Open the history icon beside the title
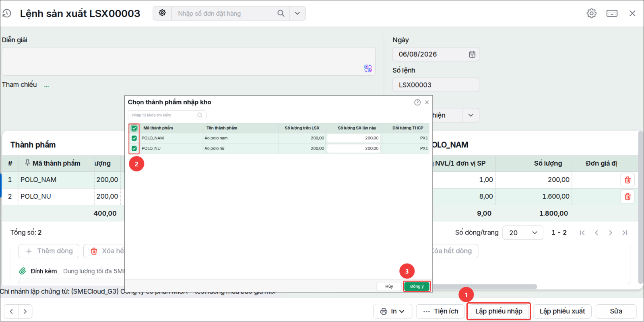Viewport: 644px width, 322px height. (7, 13)
